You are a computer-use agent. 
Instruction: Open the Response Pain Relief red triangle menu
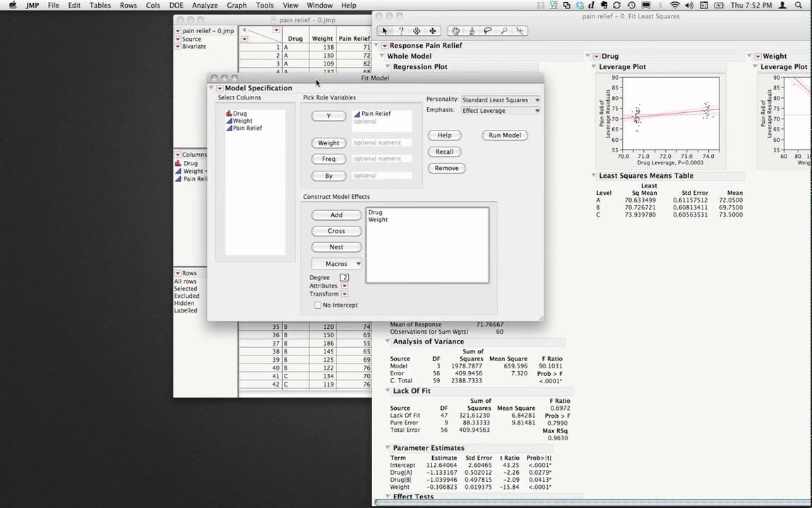tap(384, 46)
